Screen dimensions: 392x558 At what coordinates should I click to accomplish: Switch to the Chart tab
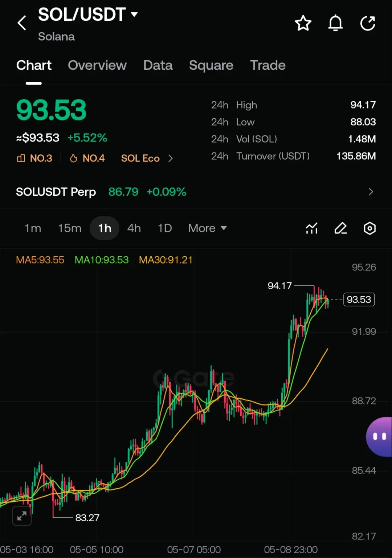tap(34, 65)
